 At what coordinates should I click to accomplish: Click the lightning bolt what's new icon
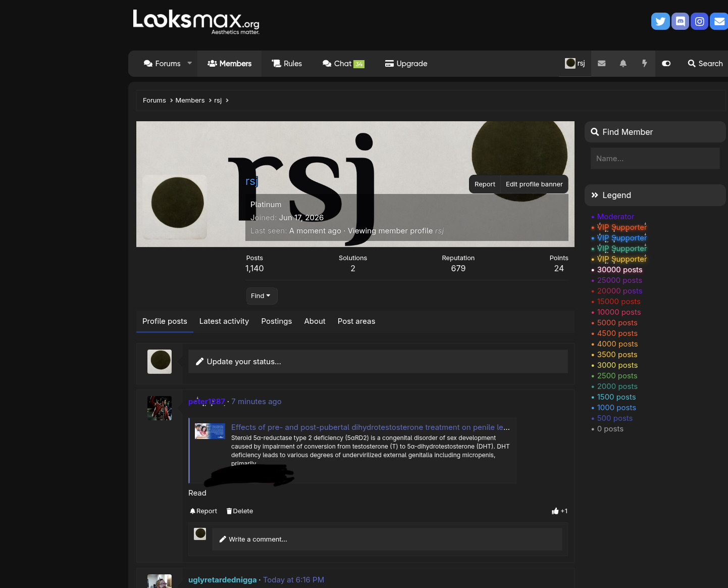[x=644, y=64]
